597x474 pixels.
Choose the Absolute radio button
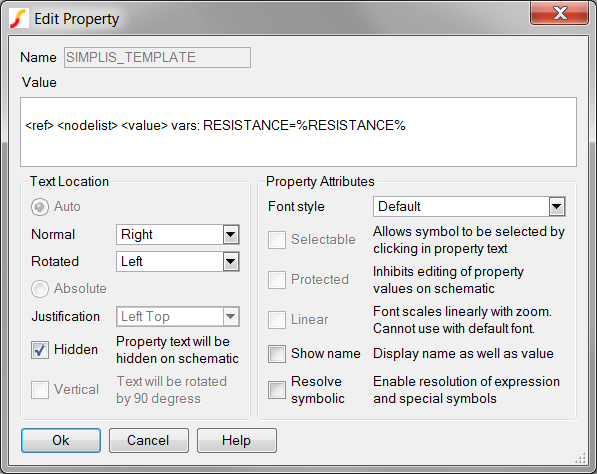[x=40, y=289]
